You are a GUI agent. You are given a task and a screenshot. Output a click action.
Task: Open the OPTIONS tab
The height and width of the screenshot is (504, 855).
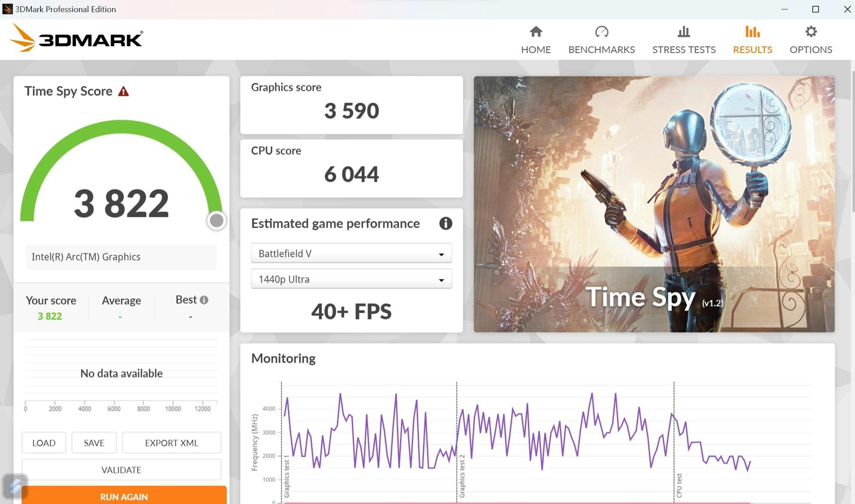point(811,40)
